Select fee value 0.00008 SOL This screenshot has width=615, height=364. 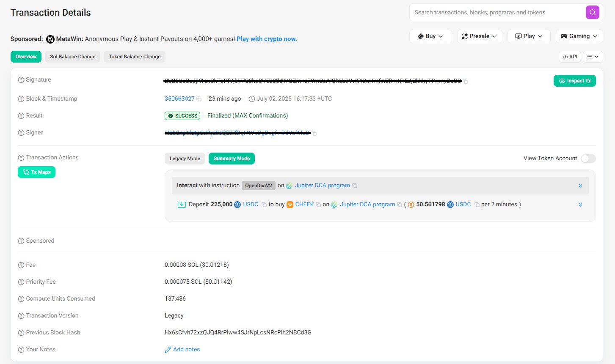(197, 265)
